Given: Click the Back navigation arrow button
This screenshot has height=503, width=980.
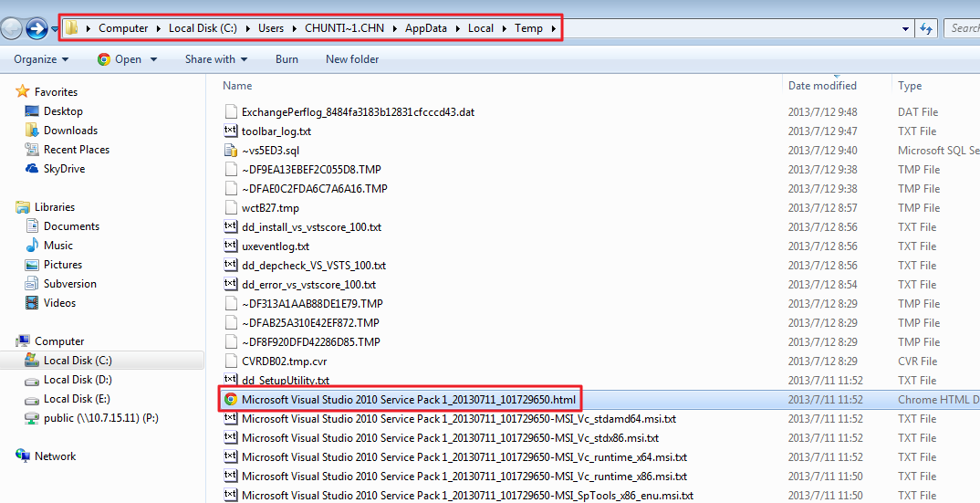Looking at the screenshot, I should (x=12, y=28).
